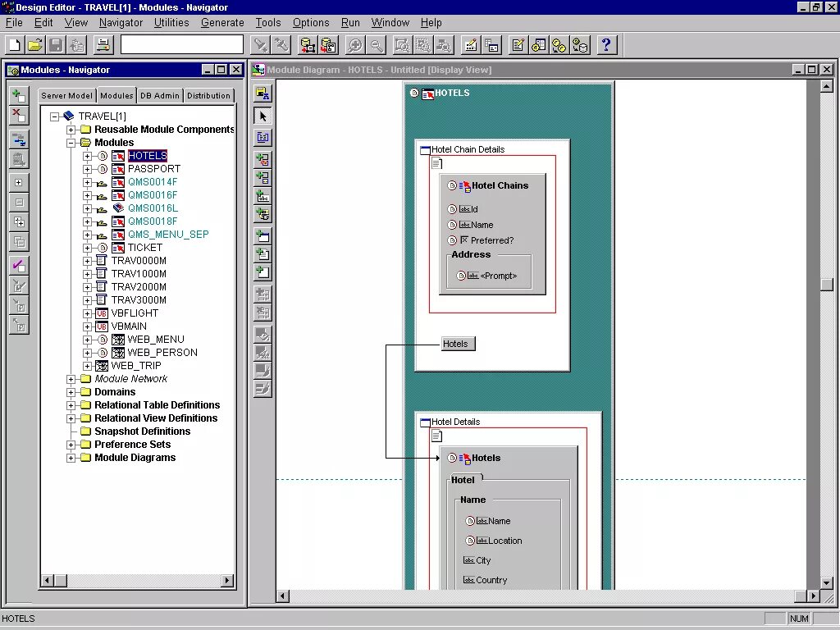The height and width of the screenshot is (630, 840).
Task: Click the Collapse All icon in Navigator toolbar
Action: click(19, 242)
